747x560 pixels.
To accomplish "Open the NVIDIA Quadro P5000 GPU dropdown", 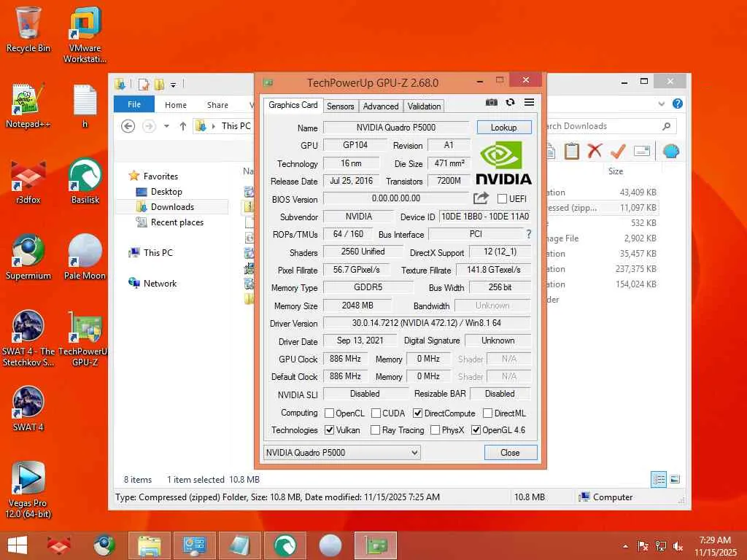I will click(x=342, y=452).
